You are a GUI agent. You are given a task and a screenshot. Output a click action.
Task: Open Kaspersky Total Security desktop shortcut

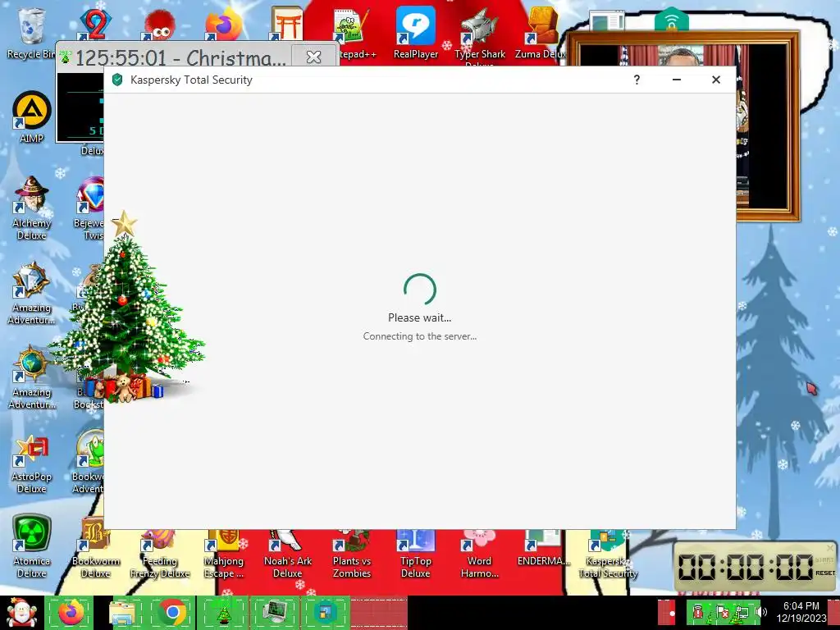coord(608,554)
